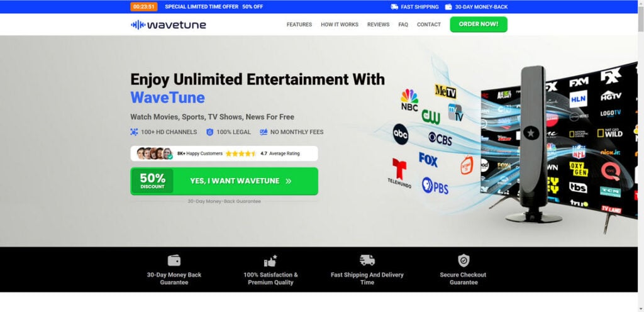The image size is (644, 312).
Task: Click the secure checkout shield icon
Action: [x=464, y=260]
